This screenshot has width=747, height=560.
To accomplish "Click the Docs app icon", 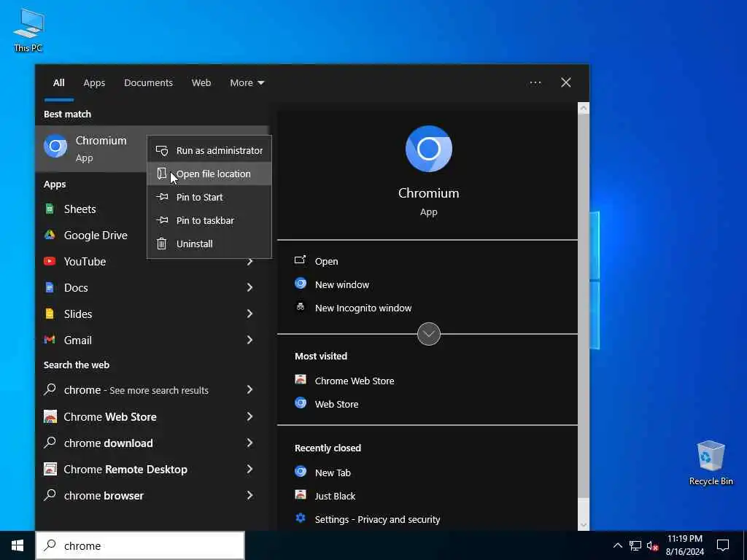I will [50, 287].
